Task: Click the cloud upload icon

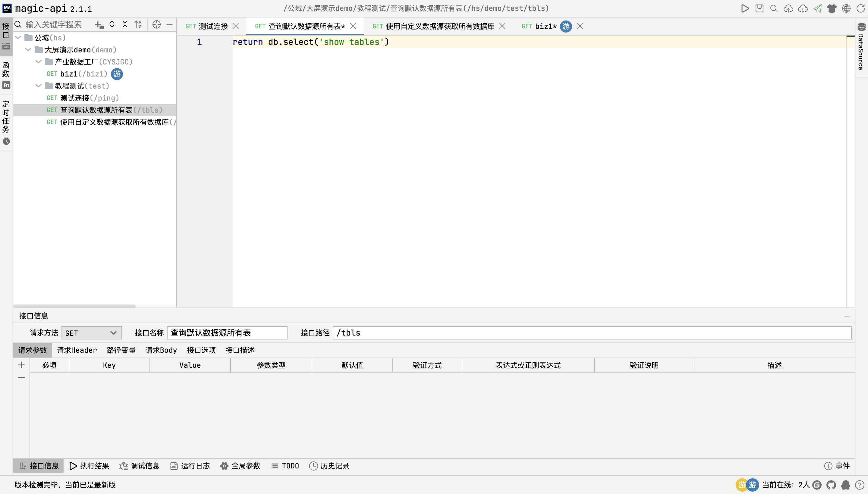Action: click(788, 8)
